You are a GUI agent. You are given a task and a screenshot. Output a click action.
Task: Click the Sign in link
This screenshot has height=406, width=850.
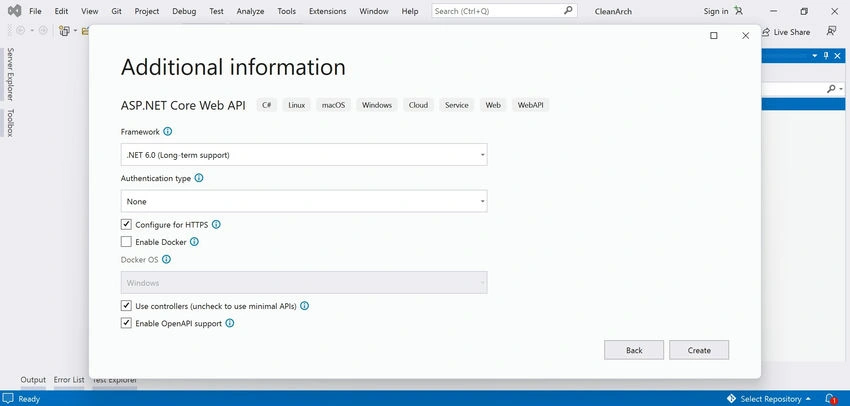click(x=716, y=11)
